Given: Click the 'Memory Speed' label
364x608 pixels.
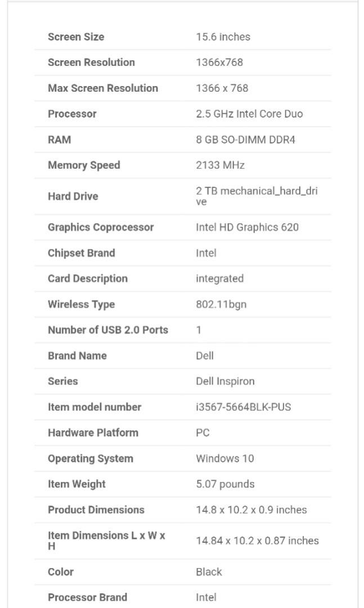Looking at the screenshot, I should (x=84, y=165).
